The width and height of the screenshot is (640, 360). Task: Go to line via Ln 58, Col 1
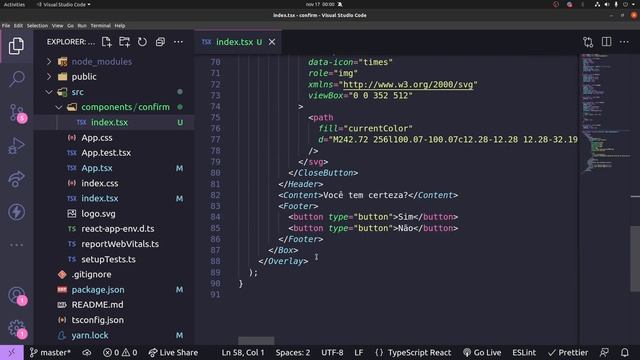pos(242,352)
